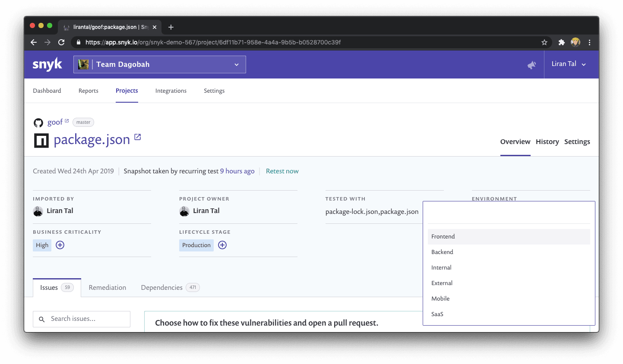623x364 pixels.
Task: Click the browser forward arrow
Action: (x=47, y=42)
